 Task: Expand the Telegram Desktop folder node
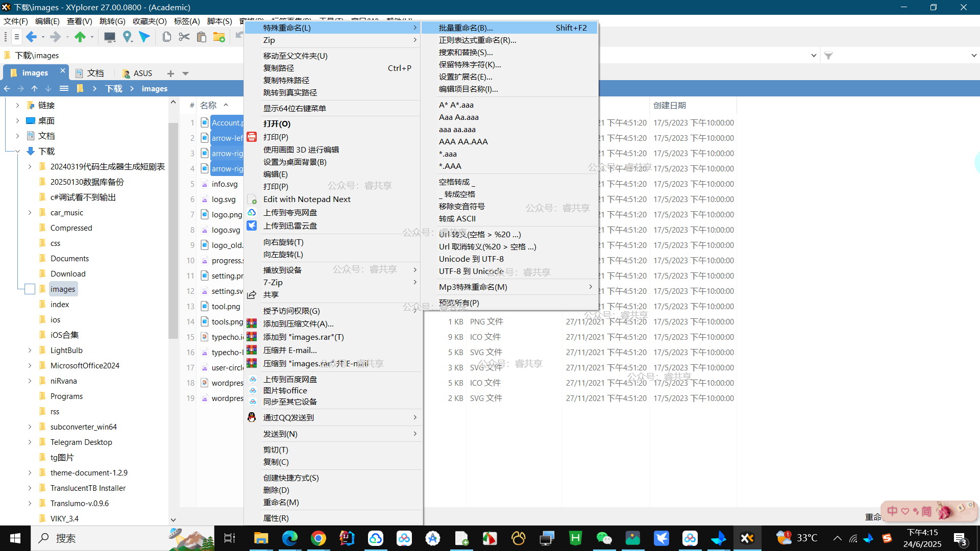click(30, 442)
